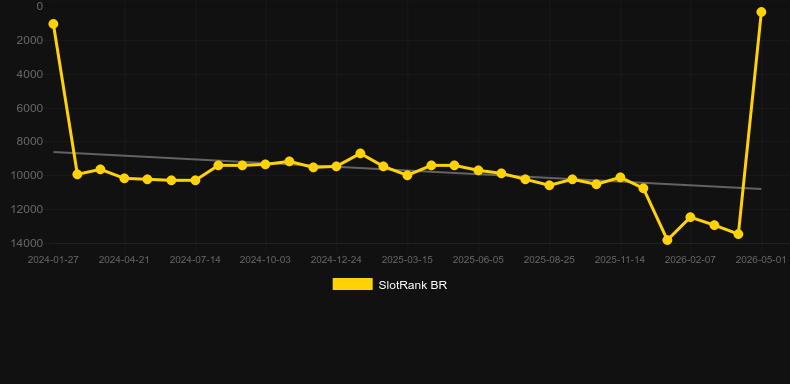
Task: Click the yellow SlotRank BR legend swatch
Action: click(353, 284)
